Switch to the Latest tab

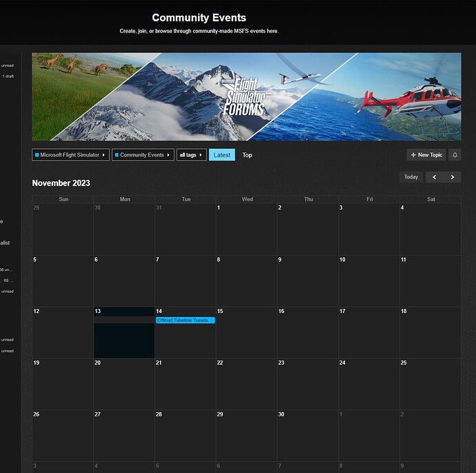[x=222, y=154]
